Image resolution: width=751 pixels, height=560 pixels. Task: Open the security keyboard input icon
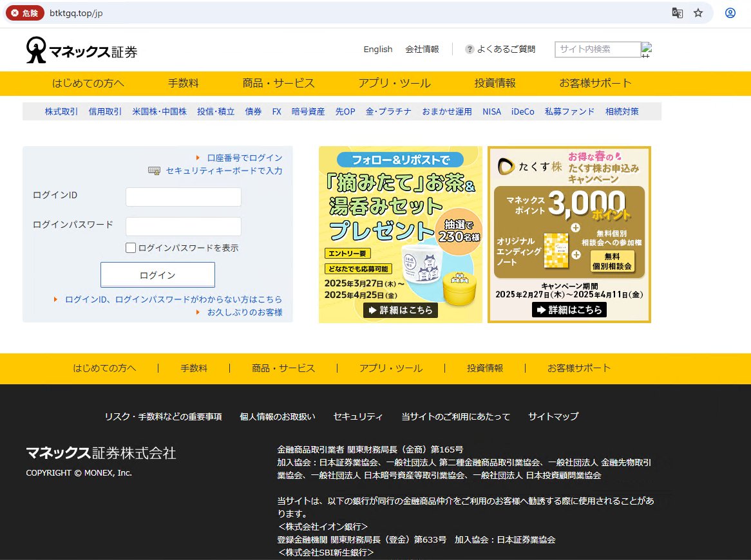154,172
